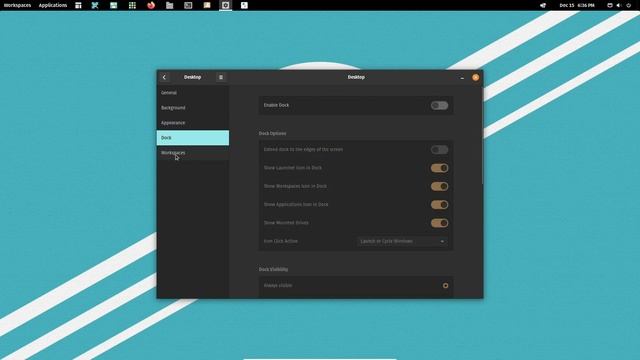Click the Enable Dock label
Image resolution: width=640 pixels, height=360 pixels.
click(276, 105)
